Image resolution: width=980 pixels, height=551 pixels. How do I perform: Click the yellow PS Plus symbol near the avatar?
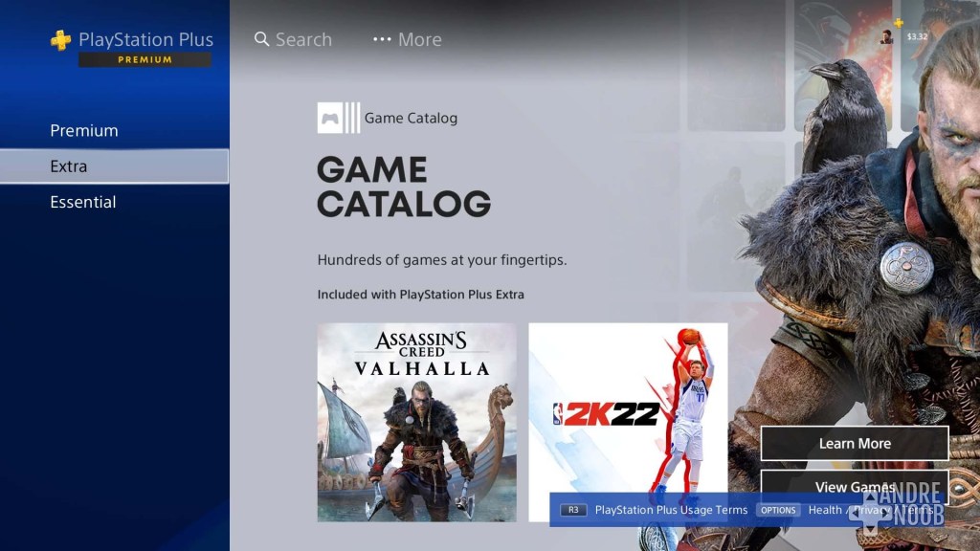(x=898, y=23)
